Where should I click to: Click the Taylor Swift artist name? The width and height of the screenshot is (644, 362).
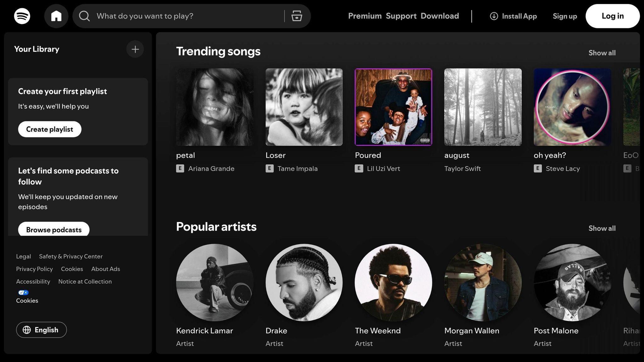(463, 169)
